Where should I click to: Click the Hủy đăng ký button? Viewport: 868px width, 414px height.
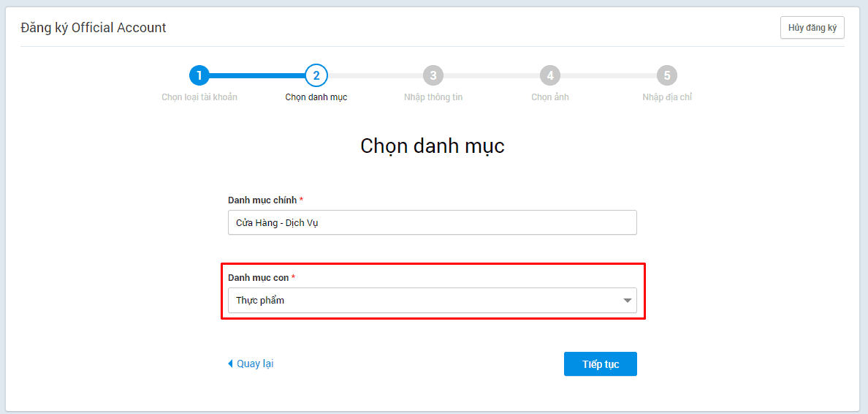pyautogui.click(x=812, y=28)
